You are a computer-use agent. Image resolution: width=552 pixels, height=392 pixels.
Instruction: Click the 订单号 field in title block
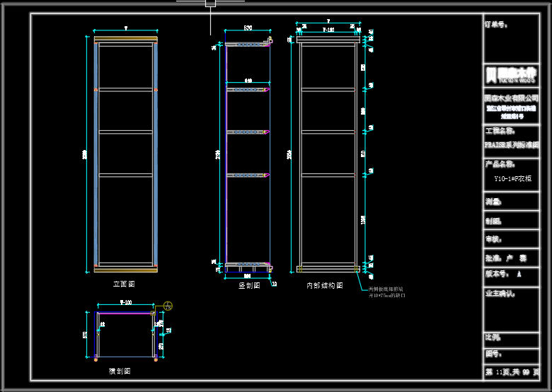[511, 39]
